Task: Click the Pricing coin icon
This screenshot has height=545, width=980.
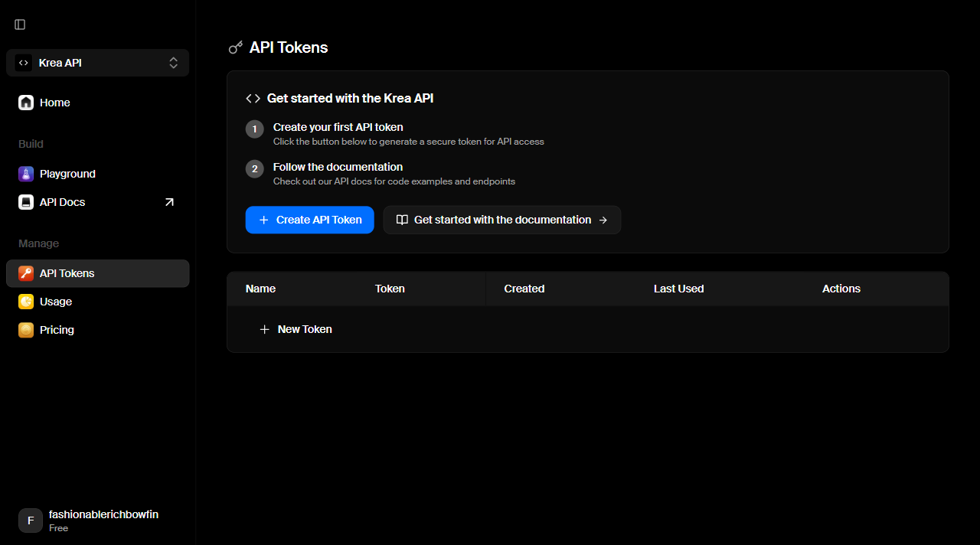Action: [26, 330]
